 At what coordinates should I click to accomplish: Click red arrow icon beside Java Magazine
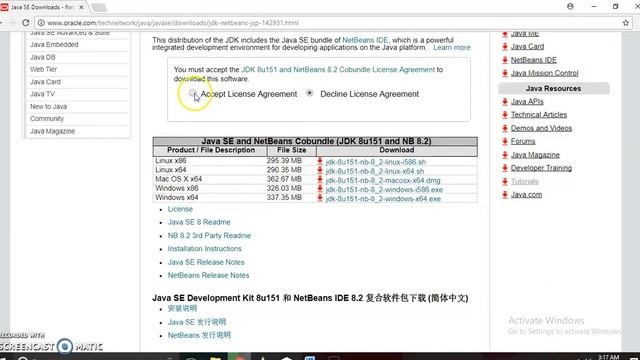pyautogui.click(x=505, y=155)
